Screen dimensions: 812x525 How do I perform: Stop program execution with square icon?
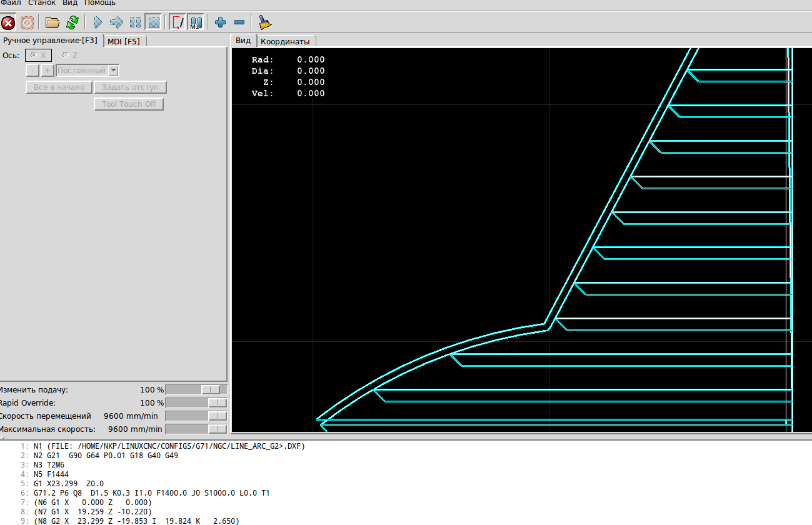[x=154, y=22]
